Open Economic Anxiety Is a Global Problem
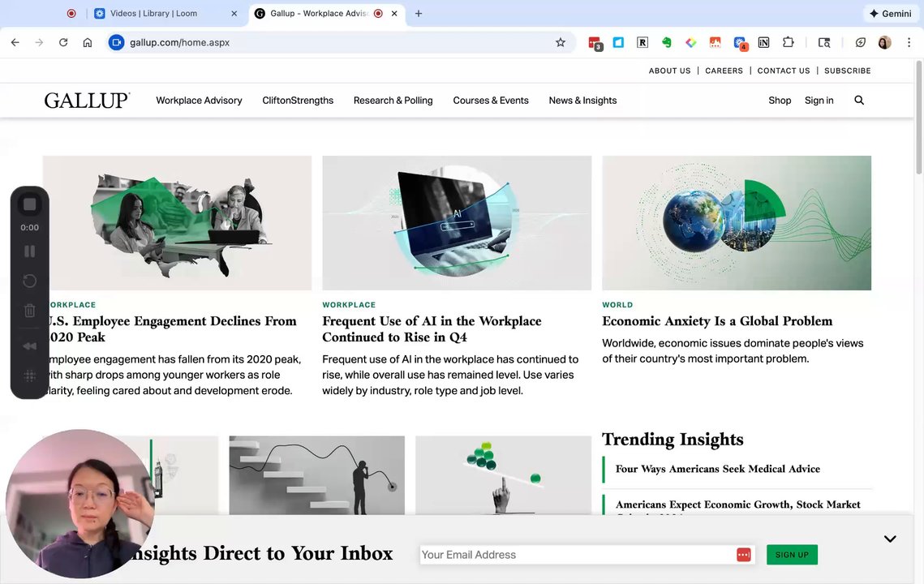Screen dimensions: 924x584 [x=717, y=321]
